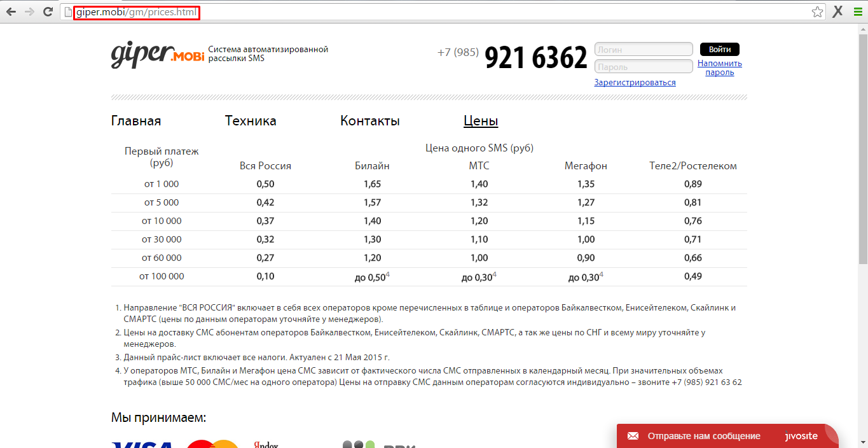Click the address bar URL giper.mobi/gm/prices.html
Viewport: 868px width, 448px height.
tap(136, 12)
